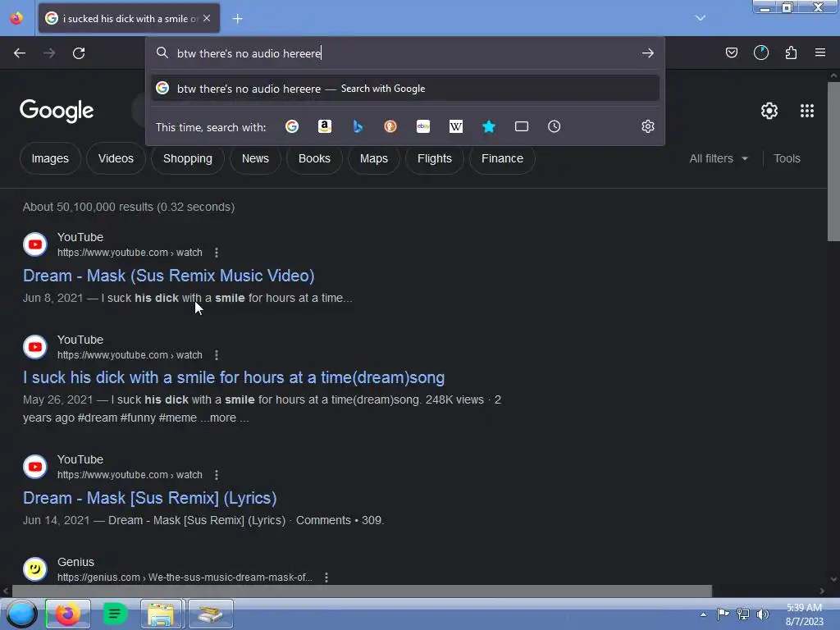Click the horizontal scrollbar thumb
The height and width of the screenshot is (630, 840).
tap(362, 591)
